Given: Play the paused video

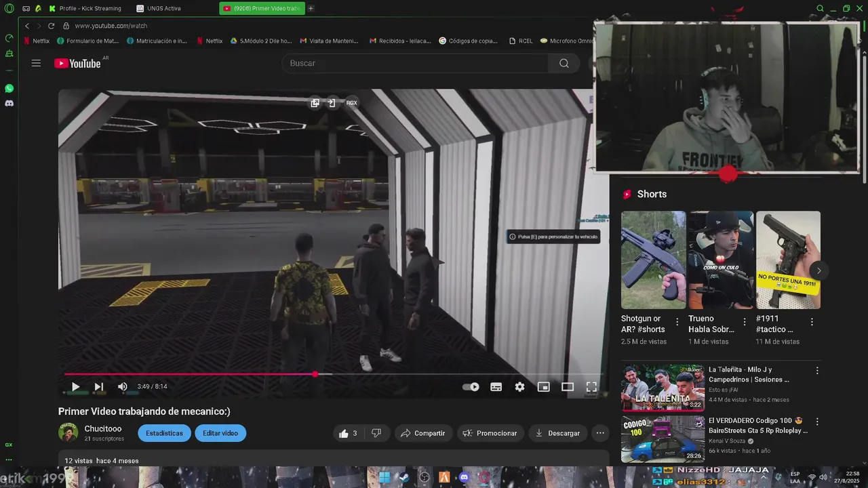Looking at the screenshot, I should [75, 386].
